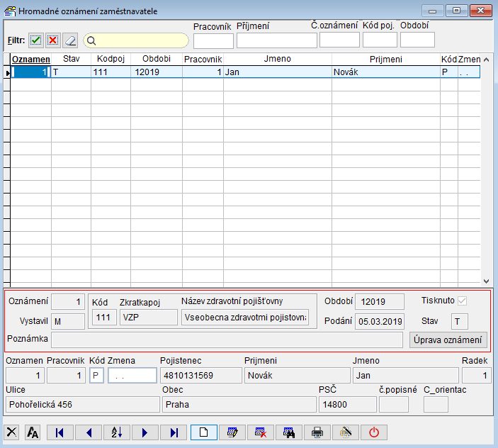Clear filter fields with the eraser icon

pos(70,40)
